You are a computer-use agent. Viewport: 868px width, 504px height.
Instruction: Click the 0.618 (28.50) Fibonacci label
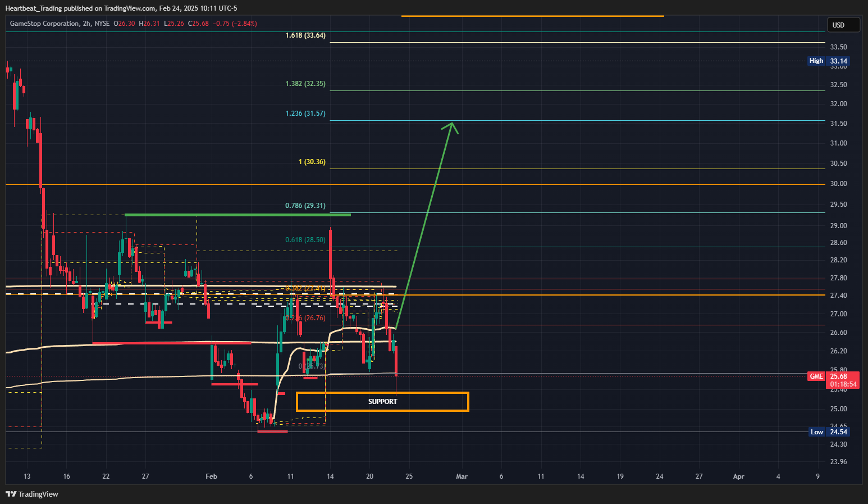tap(305, 240)
